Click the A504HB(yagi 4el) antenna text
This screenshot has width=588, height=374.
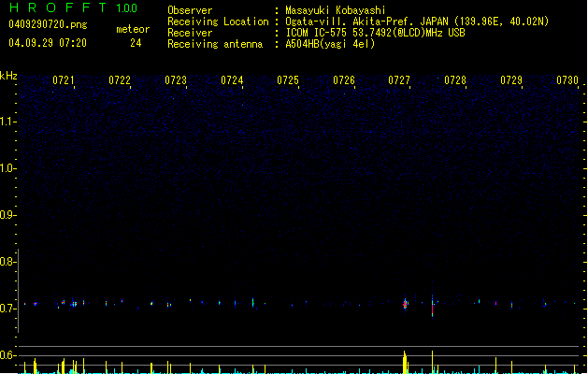[x=330, y=44]
